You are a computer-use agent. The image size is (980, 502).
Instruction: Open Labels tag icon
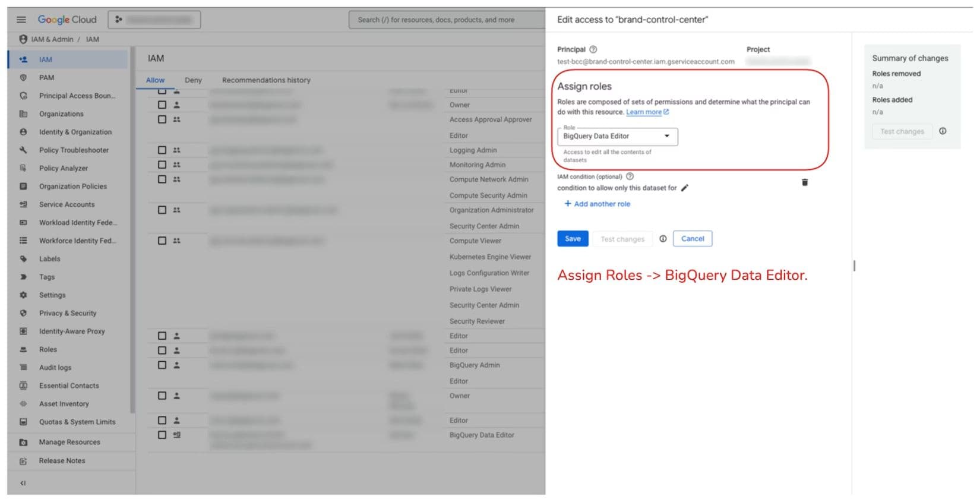(23, 258)
